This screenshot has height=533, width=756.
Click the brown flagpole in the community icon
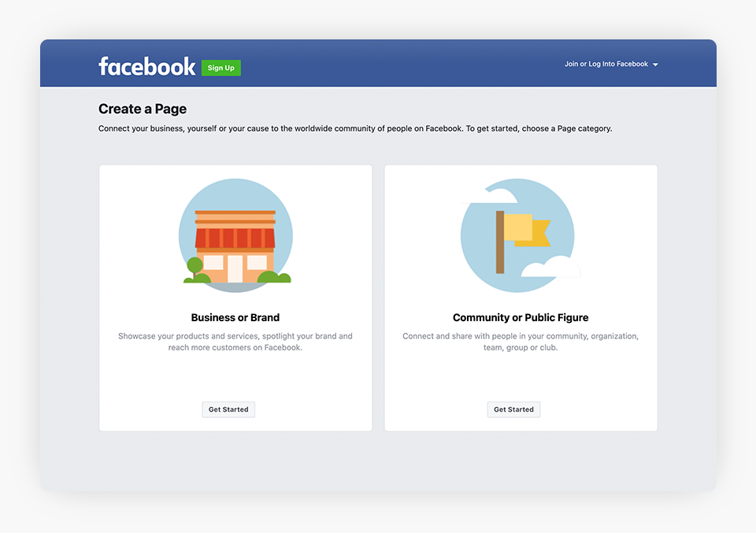pyautogui.click(x=500, y=242)
